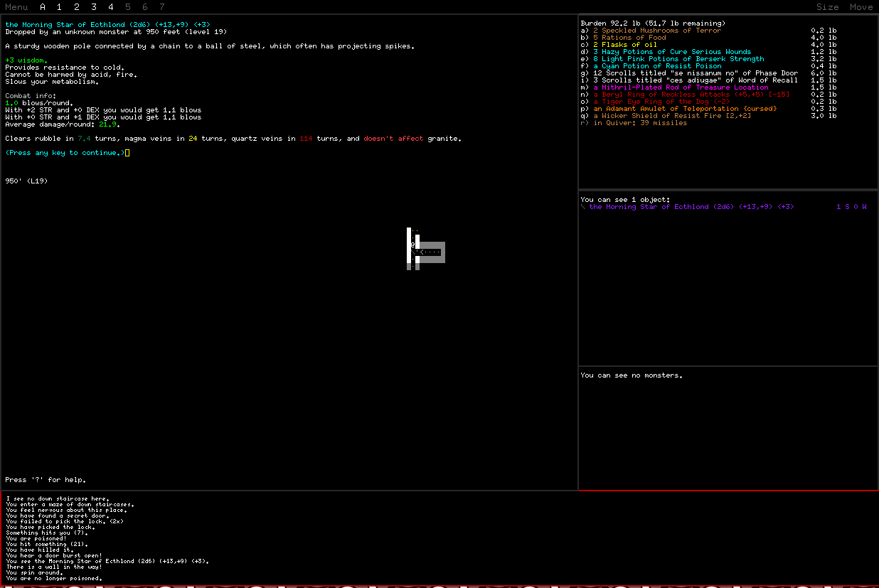The width and height of the screenshot is (879, 588).
Task: Click 'Dropped by an unknown monster' line
Action: (116, 32)
